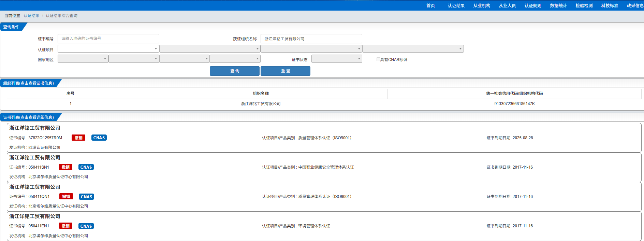
Task: Click the CNAS badge for certificate 050411SN1
Action: pos(86,167)
